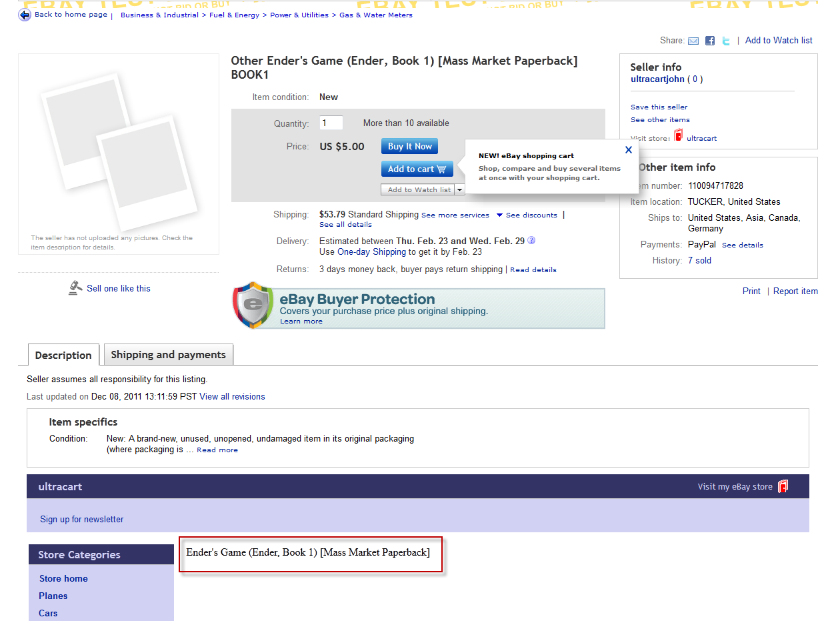The height and width of the screenshot is (621, 840).
Task: Open the Add to Watch list dropdown arrow
Action: pyautogui.click(x=460, y=190)
